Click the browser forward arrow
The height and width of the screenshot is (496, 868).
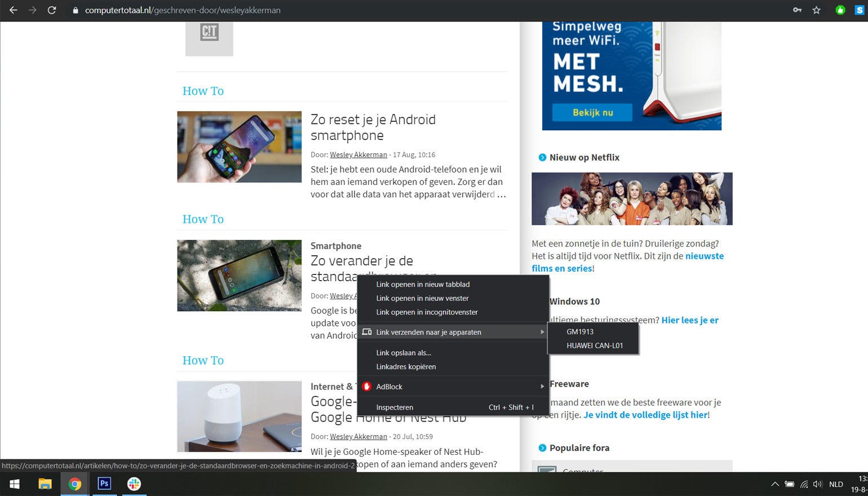[x=32, y=10]
